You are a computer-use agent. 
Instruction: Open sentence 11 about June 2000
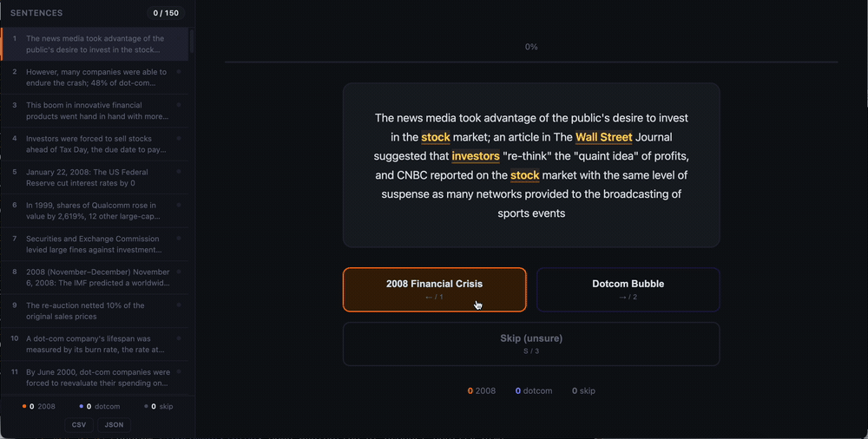(94, 377)
